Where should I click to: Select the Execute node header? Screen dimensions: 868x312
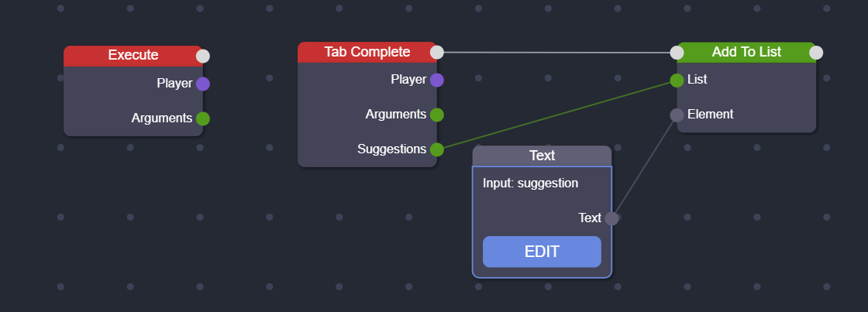[133, 56]
